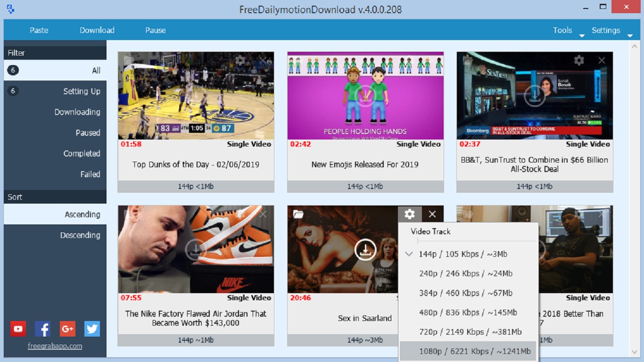
Task: Click the gear icon on the 20:46 video card
Action: (410, 214)
